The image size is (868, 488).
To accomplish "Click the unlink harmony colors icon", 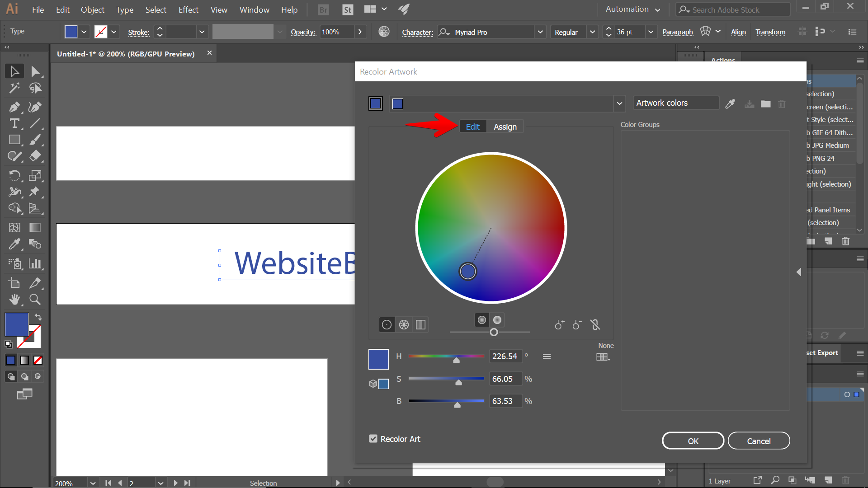I will [x=595, y=325].
